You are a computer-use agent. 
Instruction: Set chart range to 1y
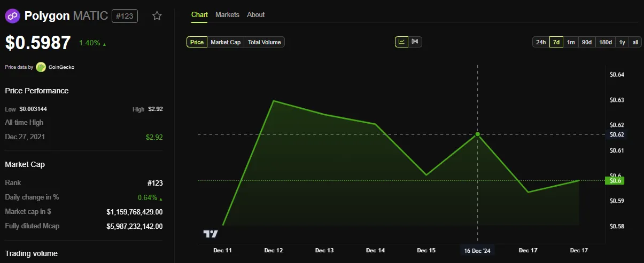622,42
